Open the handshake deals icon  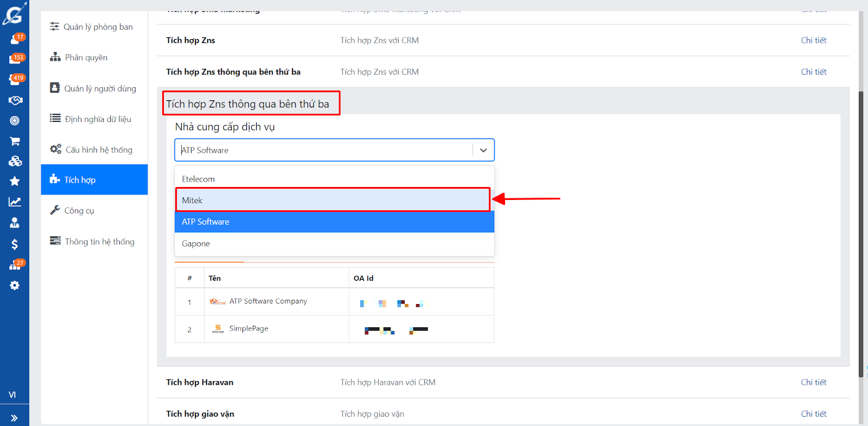tap(15, 100)
